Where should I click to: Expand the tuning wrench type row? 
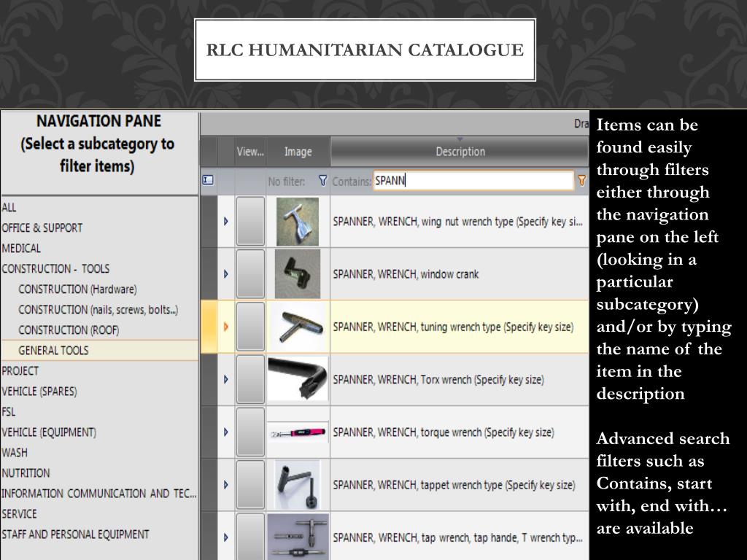pos(226,327)
